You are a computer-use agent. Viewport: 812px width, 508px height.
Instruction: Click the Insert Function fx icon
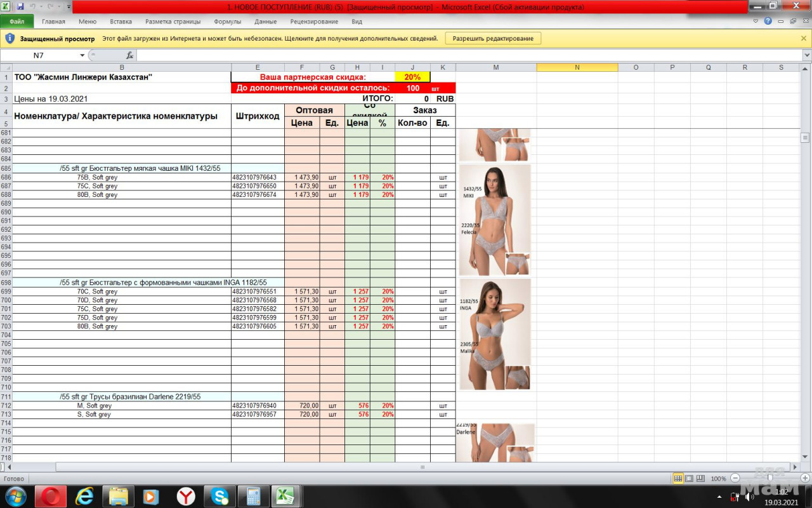[x=129, y=55]
